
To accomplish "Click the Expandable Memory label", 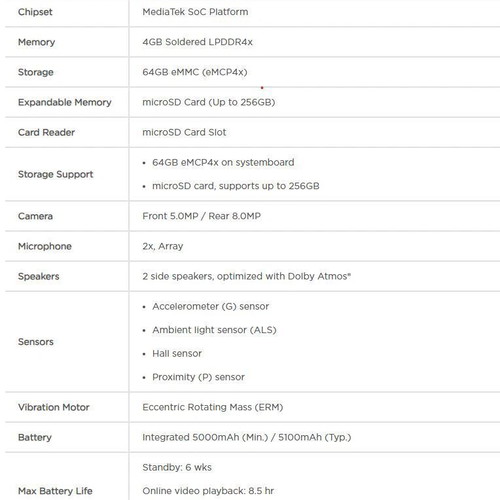I will pos(65,102).
